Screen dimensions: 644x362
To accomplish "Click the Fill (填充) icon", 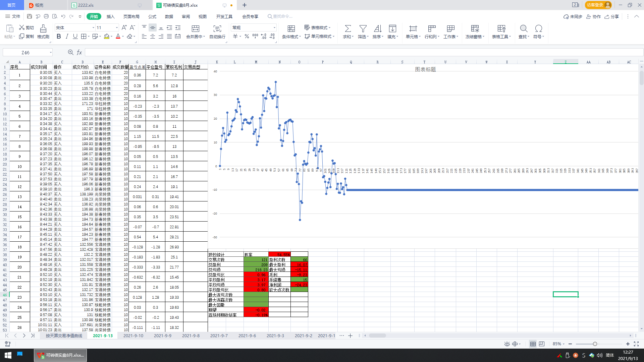I will pyautogui.click(x=392, y=28).
